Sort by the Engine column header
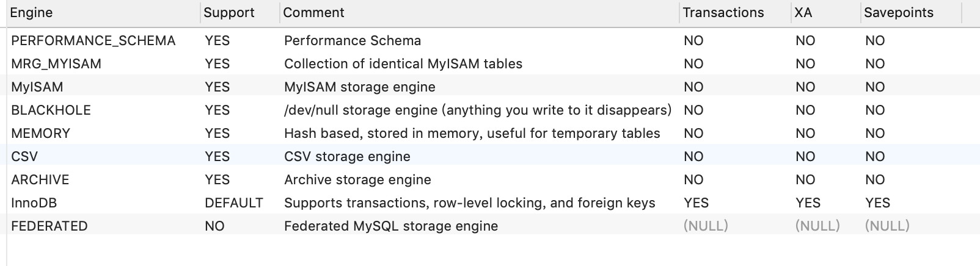The height and width of the screenshot is (266, 980). 32,13
